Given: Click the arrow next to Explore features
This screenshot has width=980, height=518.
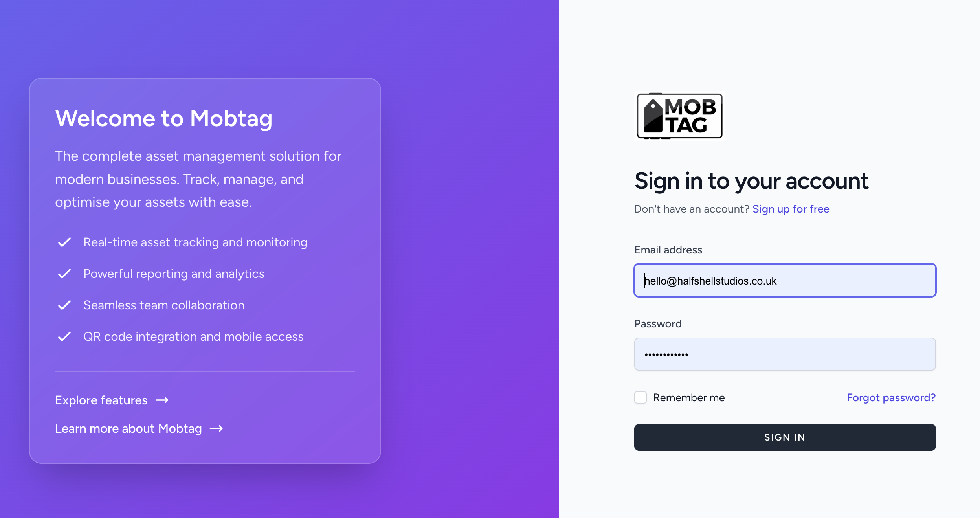Looking at the screenshot, I should pyautogui.click(x=162, y=400).
